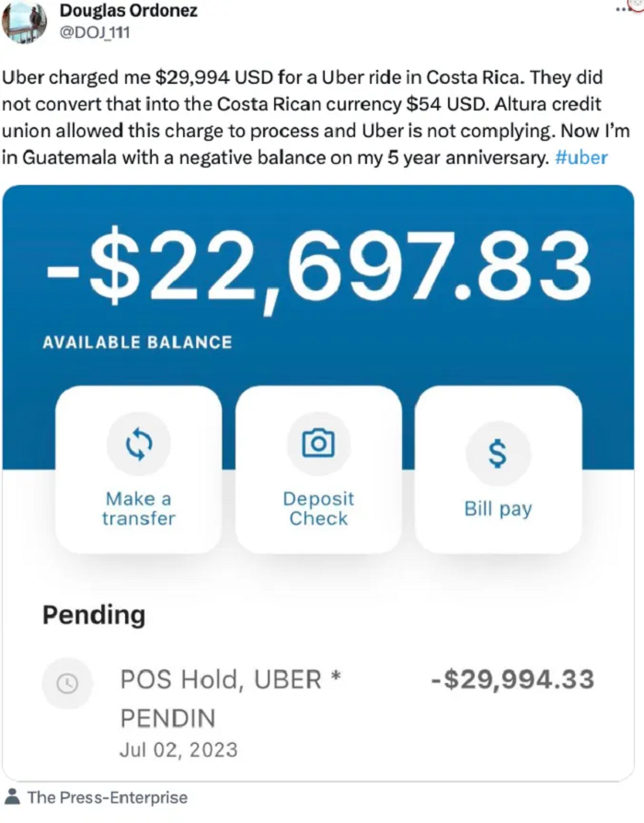This screenshot has width=644, height=823.
Task: Click the camera icon for Deposit Check
Action: 318,445
